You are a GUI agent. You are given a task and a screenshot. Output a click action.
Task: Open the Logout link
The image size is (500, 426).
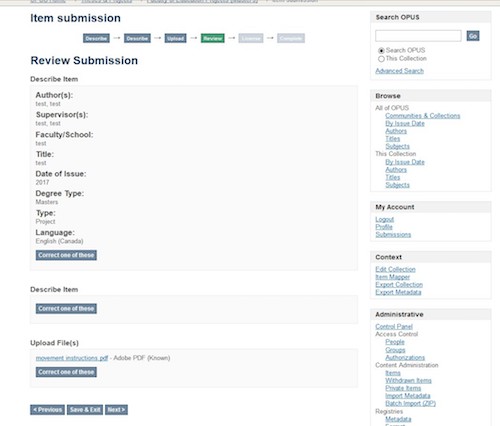(x=384, y=219)
